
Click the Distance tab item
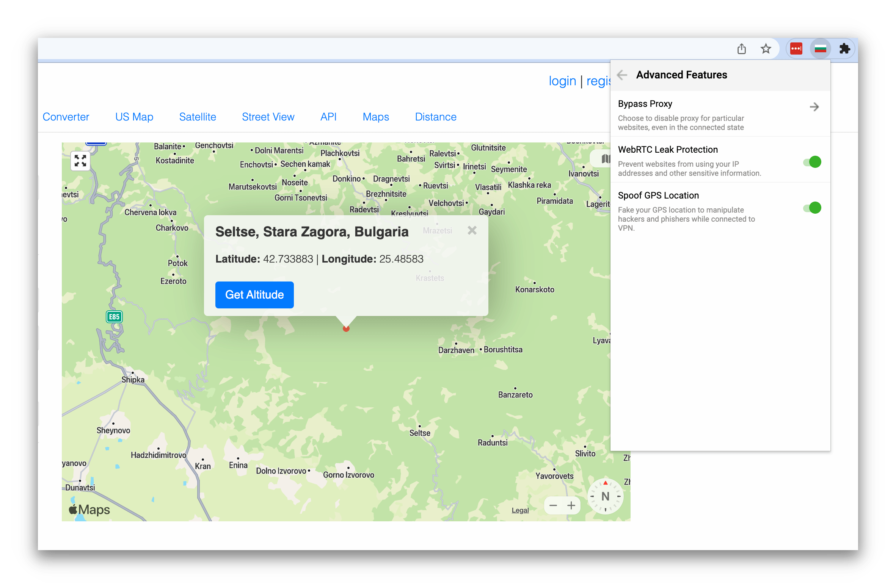tap(436, 117)
